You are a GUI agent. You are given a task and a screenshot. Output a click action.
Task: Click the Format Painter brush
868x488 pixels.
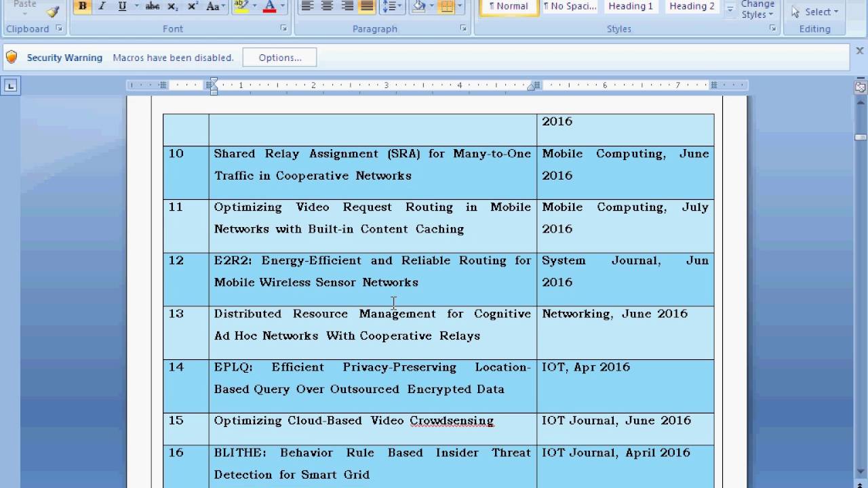pos(53,10)
